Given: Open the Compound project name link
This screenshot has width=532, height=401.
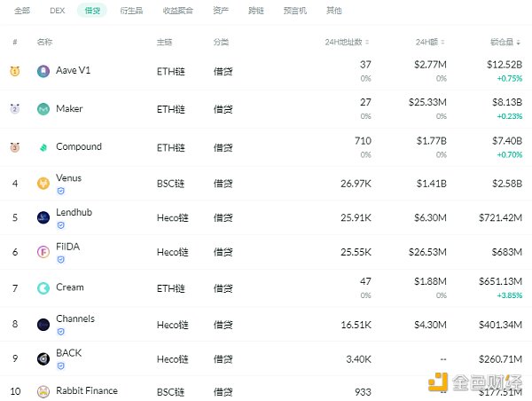Looking at the screenshot, I should [x=78, y=147].
